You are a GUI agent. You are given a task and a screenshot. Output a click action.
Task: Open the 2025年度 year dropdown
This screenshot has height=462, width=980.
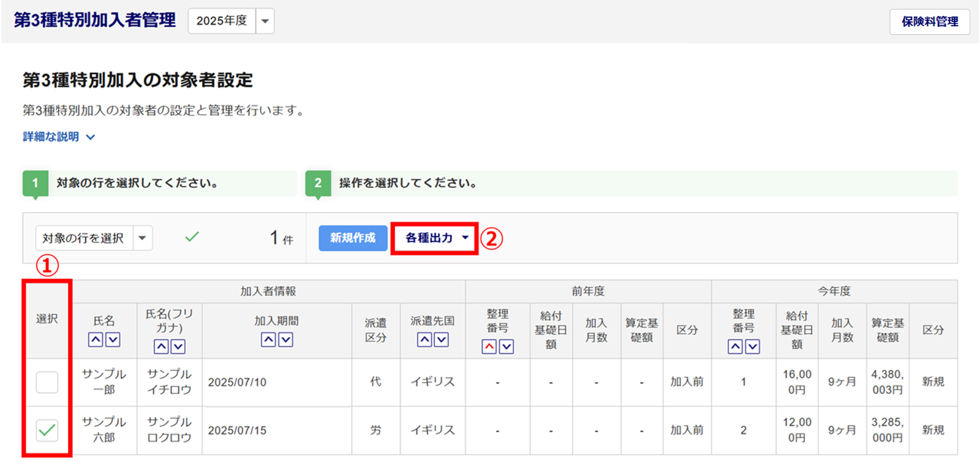pyautogui.click(x=231, y=21)
